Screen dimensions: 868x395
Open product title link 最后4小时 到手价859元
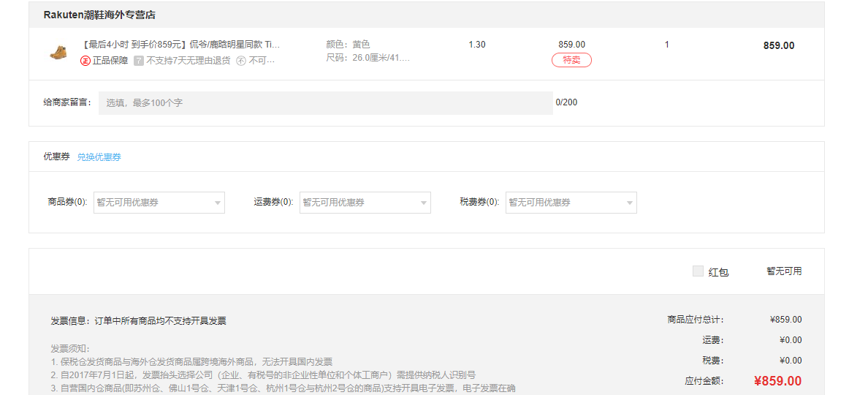[x=181, y=45]
